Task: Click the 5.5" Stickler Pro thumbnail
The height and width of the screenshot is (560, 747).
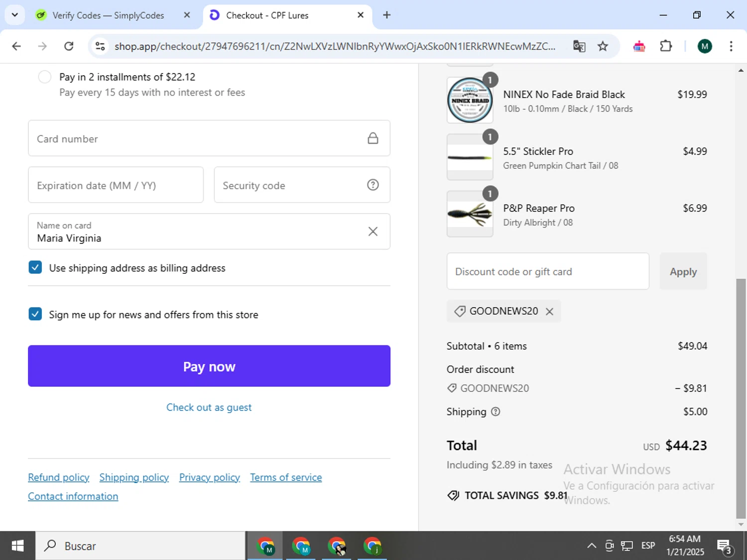Action: (x=470, y=157)
